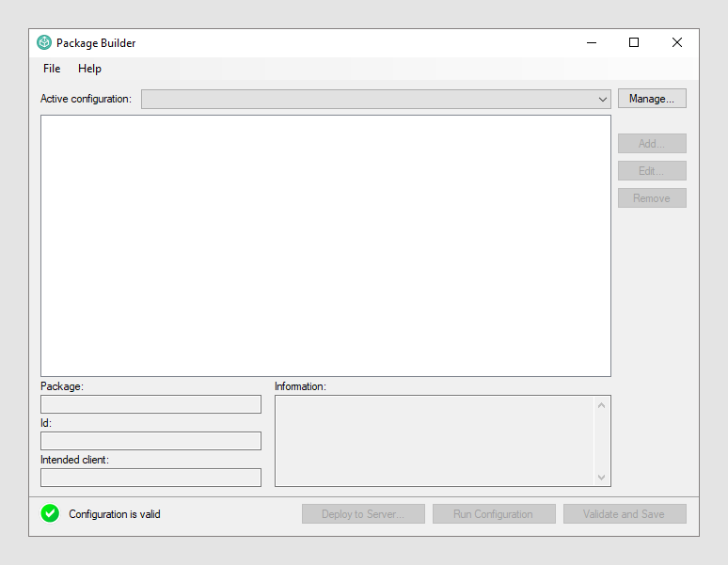
Task: Click the empty packages list area
Action: coord(326,246)
